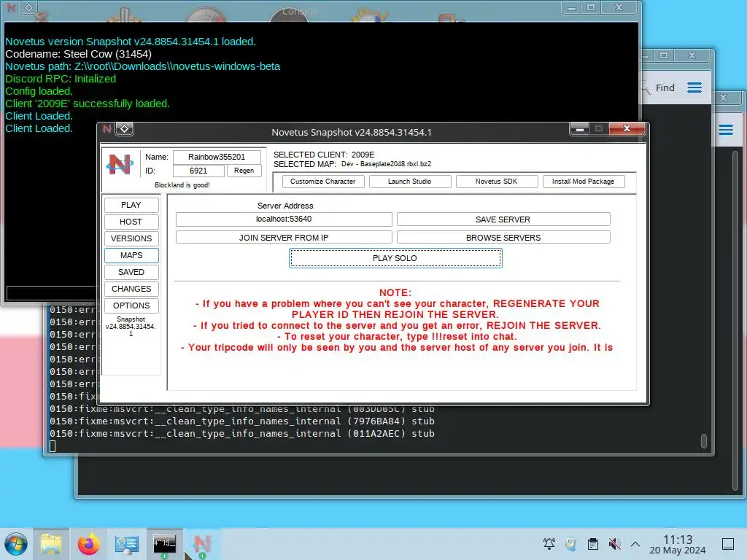Screen dimensions: 747x560
Task: Click the Novetus N icon in launcher title bar
Action: pyautogui.click(x=107, y=128)
